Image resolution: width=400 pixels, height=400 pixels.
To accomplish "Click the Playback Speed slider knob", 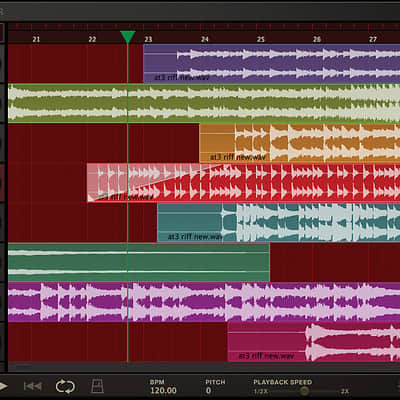I will pos(304,391).
